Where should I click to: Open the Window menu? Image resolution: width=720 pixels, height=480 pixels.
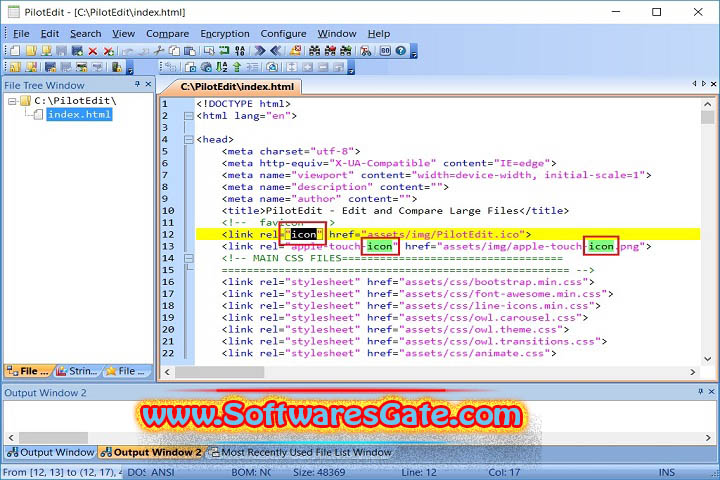pyautogui.click(x=337, y=34)
